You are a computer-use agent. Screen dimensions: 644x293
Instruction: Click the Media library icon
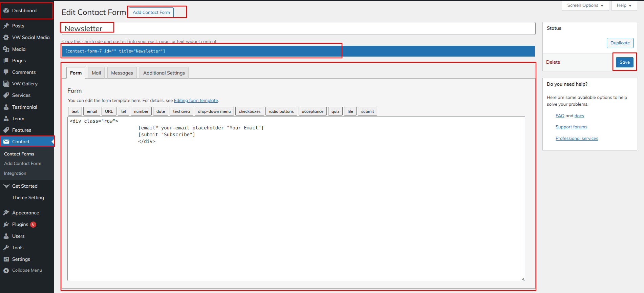click(6, 49)
